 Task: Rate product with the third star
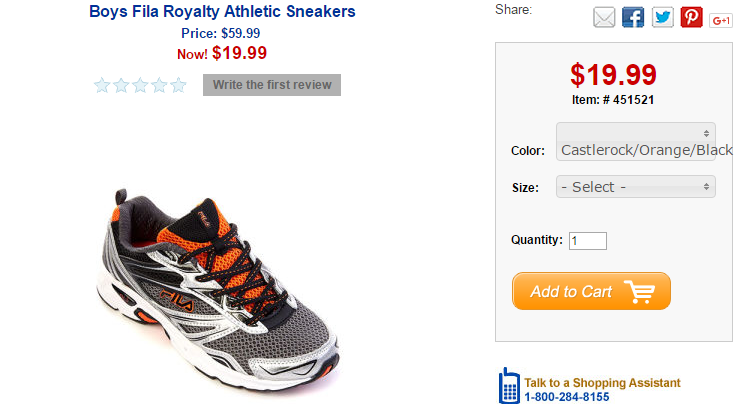pyautogui.click(x=140, y=85)
